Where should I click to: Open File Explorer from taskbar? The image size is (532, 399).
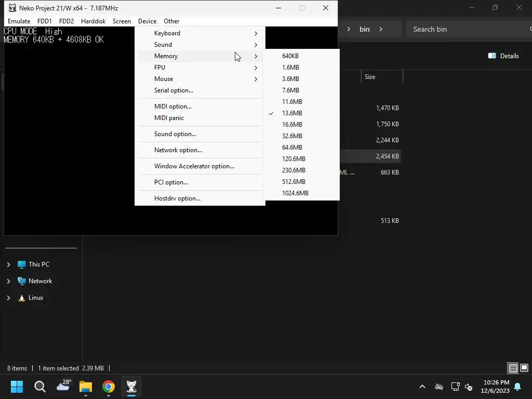(86, 387)
